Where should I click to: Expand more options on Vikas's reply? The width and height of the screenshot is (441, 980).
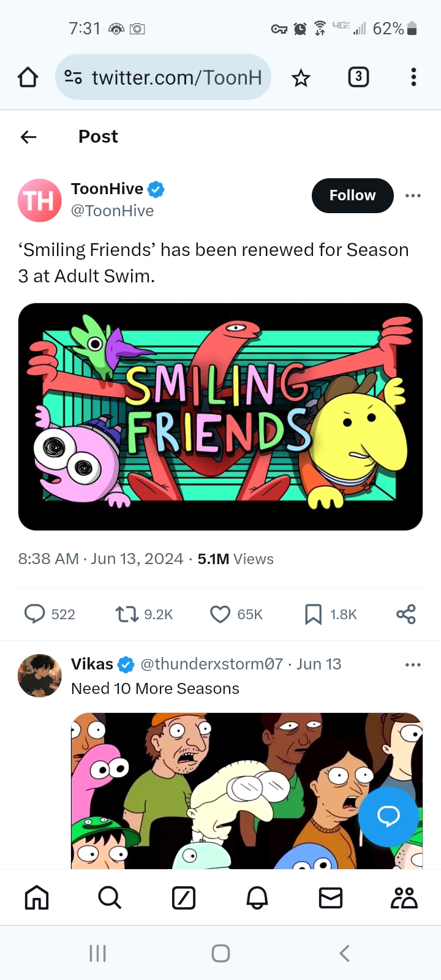point(413,665)
